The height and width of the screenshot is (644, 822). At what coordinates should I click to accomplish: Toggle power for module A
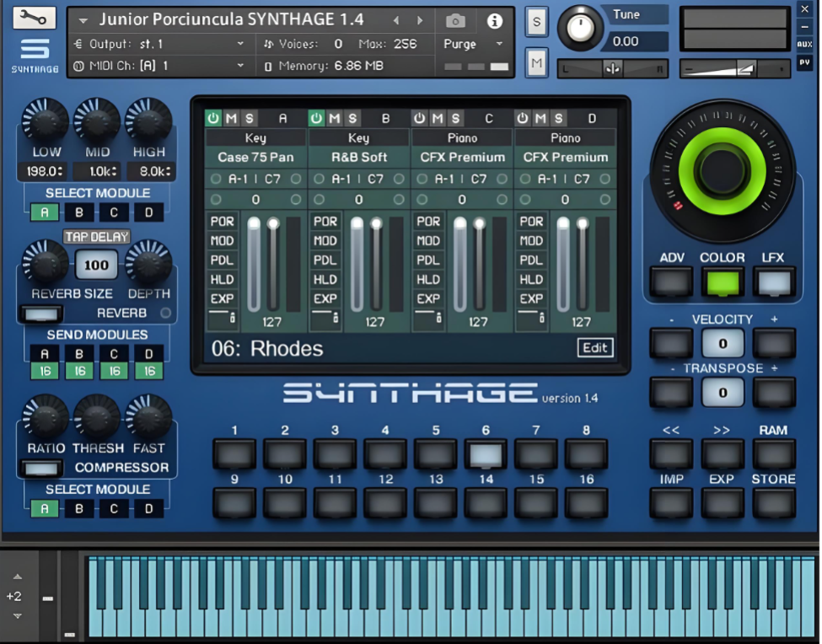[213, 118]
